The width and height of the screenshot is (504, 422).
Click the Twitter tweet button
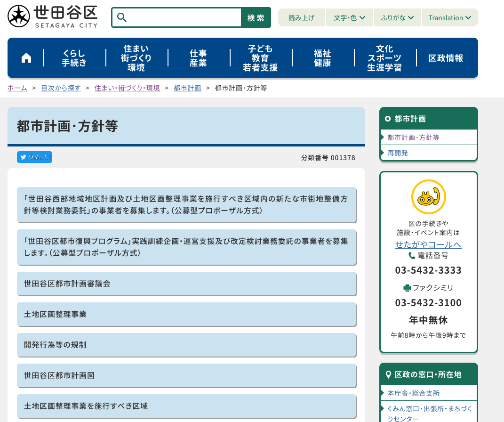pyautogui.click(x=34, y=157)
